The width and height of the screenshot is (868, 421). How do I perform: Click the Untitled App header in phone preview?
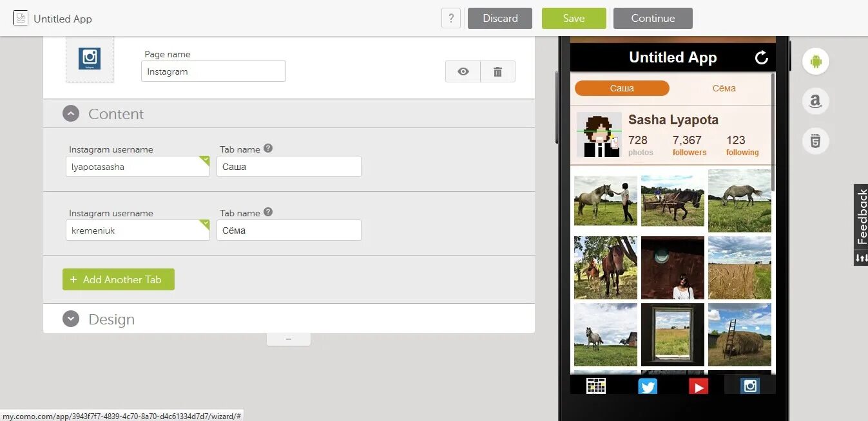(673, 57)
